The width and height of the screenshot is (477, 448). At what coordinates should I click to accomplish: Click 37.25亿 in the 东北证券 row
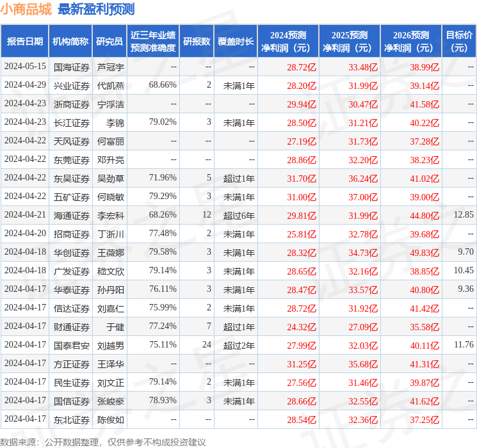[x=424, y=420]
